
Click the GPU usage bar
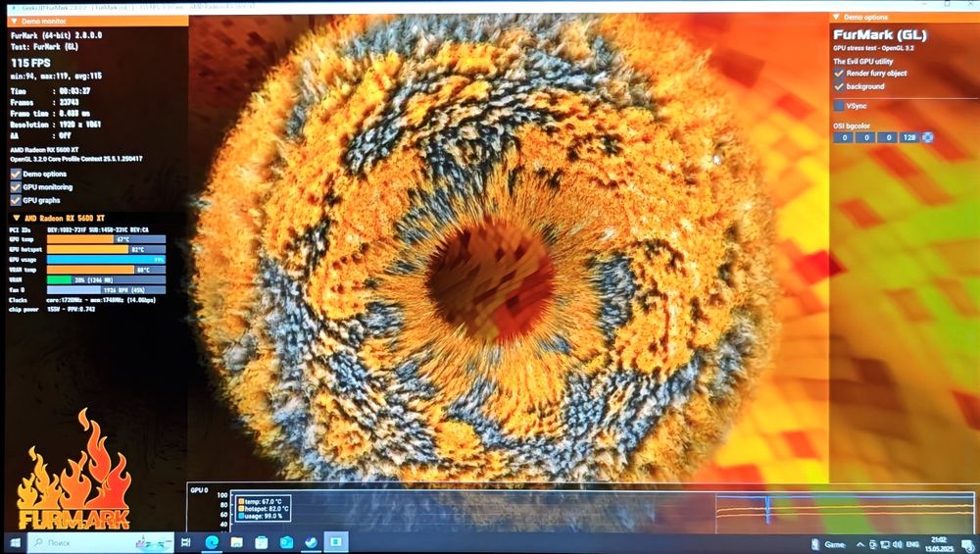[106, 260]
